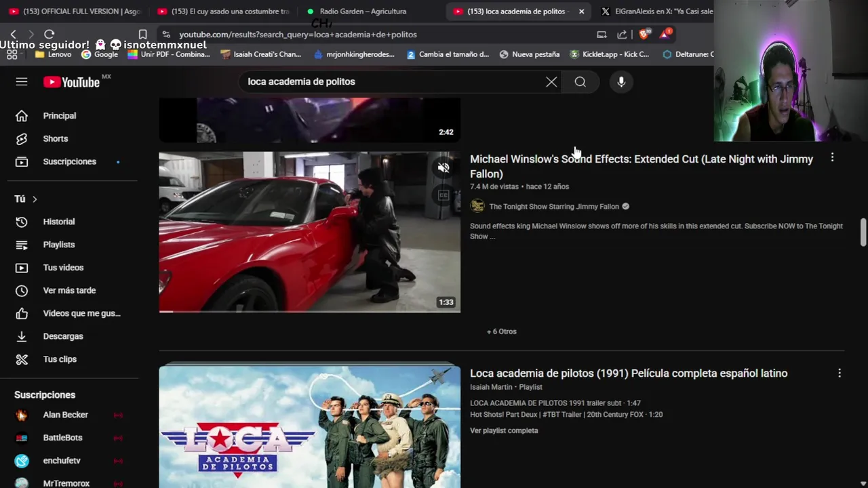This screenshot has height=488, width=868.
Task: Open the red car preview thumbnail
Action: pos(309,232)
